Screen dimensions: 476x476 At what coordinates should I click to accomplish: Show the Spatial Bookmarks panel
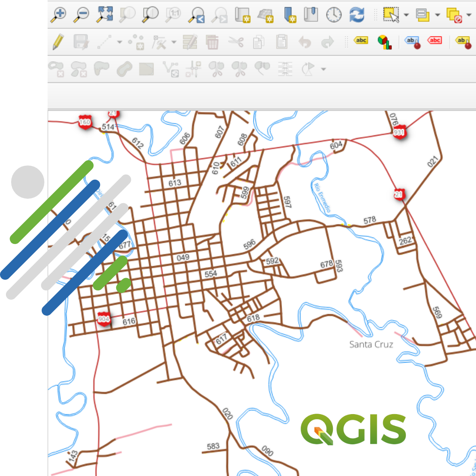[311, 14]
